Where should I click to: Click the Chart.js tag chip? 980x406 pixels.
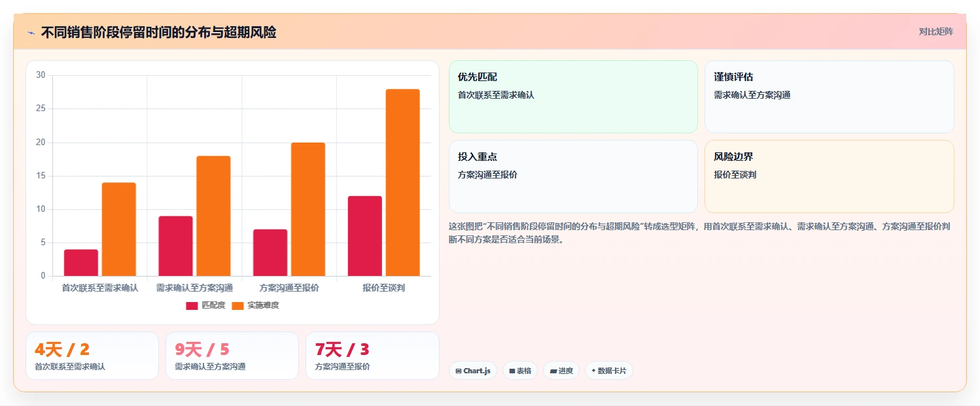(x=473, y=371)
